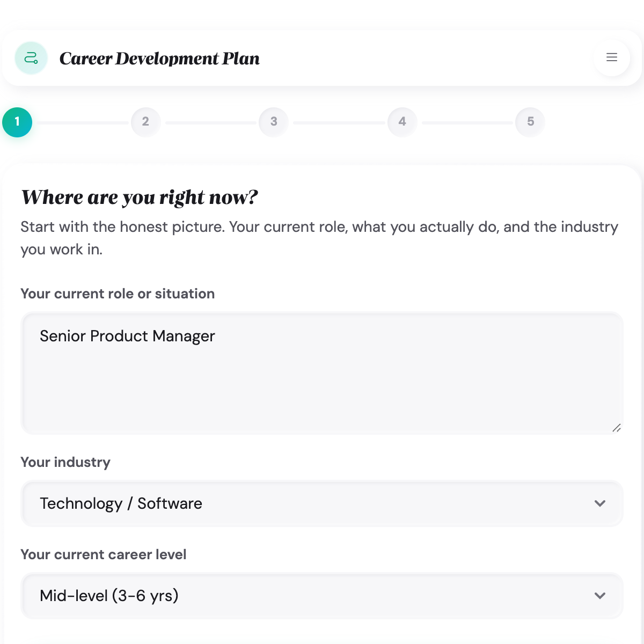Click the Your industry label

coord(65,462)
